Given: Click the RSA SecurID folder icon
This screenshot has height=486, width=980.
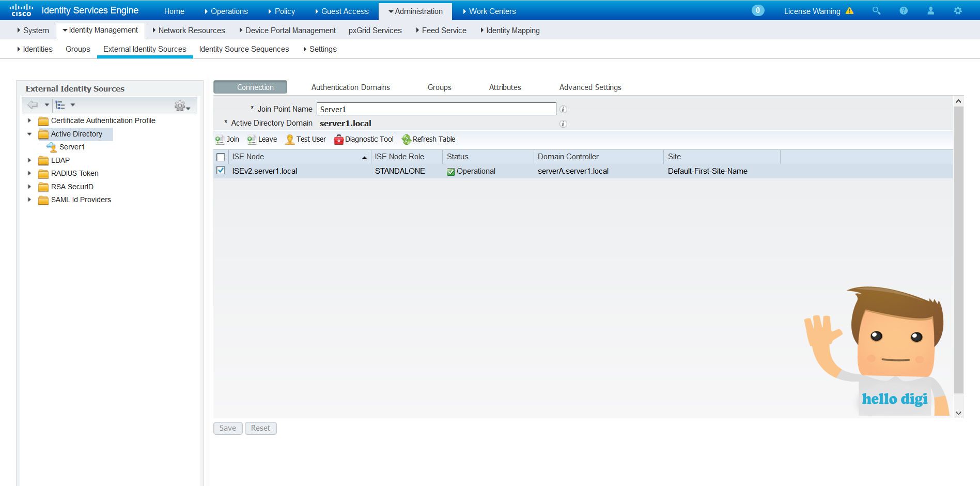Looking at the screenshot, I should [43, 187].
